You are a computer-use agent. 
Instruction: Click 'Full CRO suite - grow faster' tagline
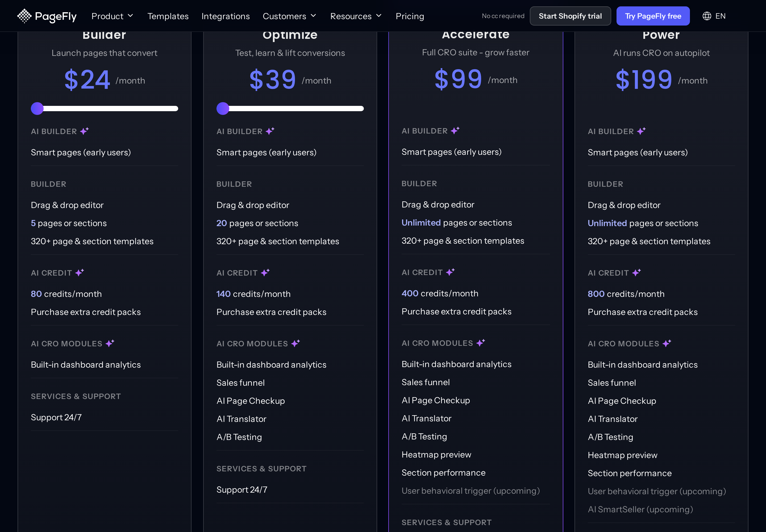(476, 52)
